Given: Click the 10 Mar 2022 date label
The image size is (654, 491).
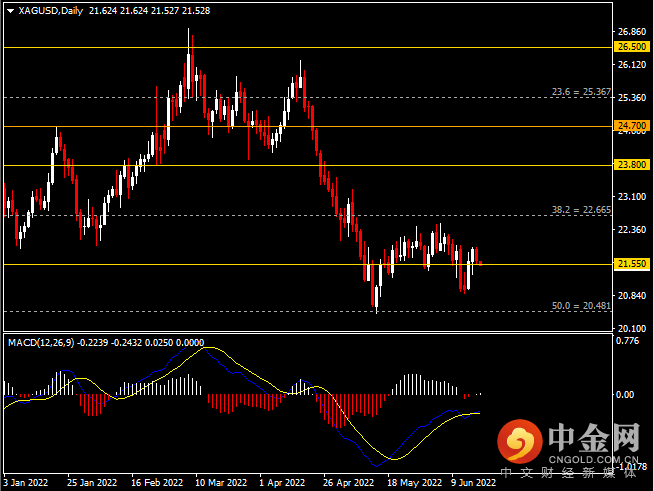Looking at the screenshot, I should click(x=221, y=483).
